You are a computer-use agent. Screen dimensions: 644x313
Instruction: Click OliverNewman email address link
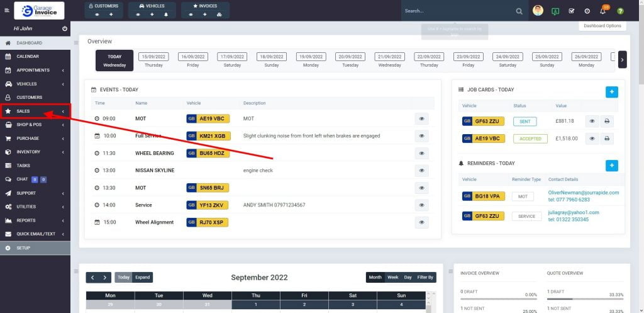coord(583,193)
